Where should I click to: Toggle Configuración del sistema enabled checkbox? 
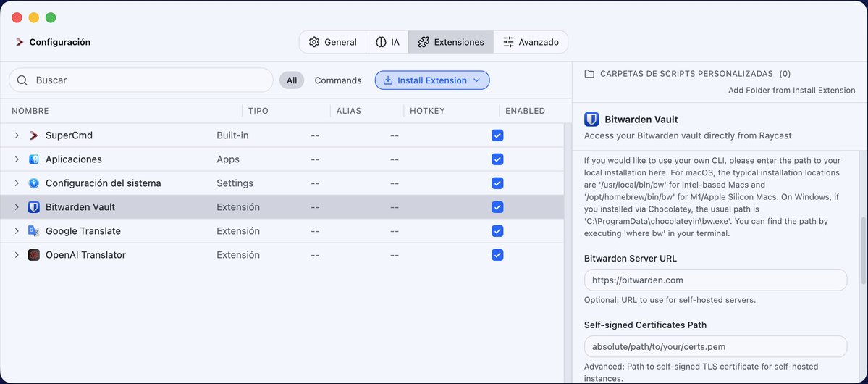497,183
